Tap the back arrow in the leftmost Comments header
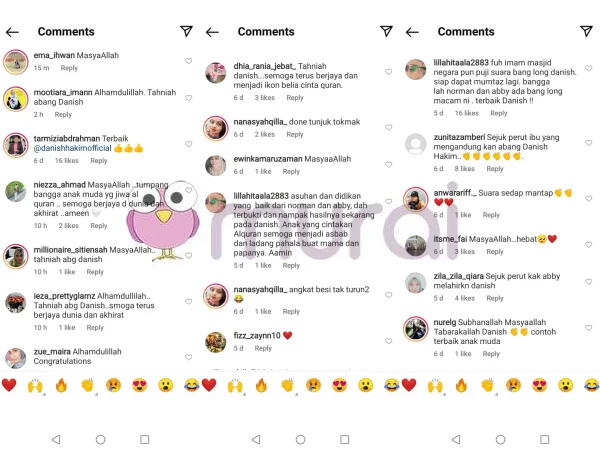Viewport: 600px width, 450px height. (x=12, y=32)
